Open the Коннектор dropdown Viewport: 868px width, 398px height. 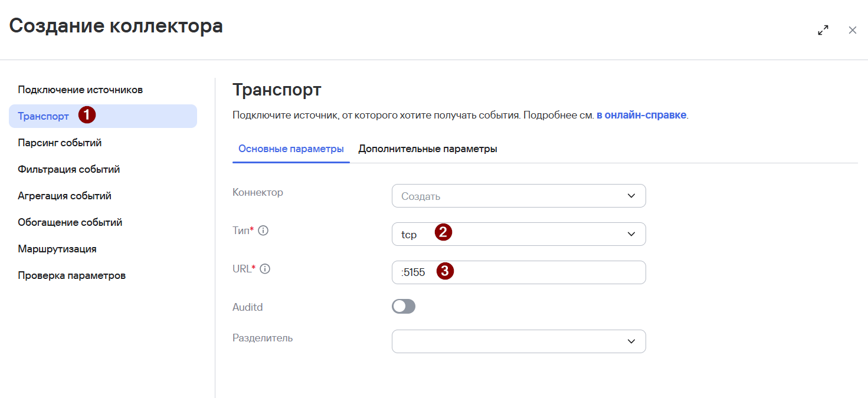[x=518, y=196]
